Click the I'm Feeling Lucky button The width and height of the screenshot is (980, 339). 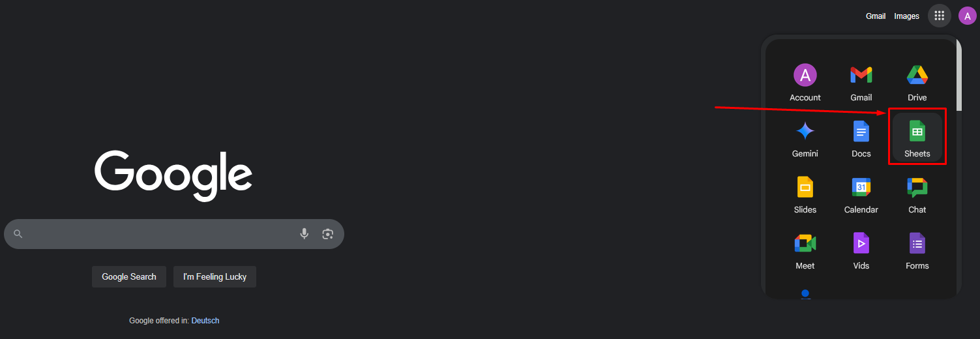pyautogui.click(x=215, y=276)
